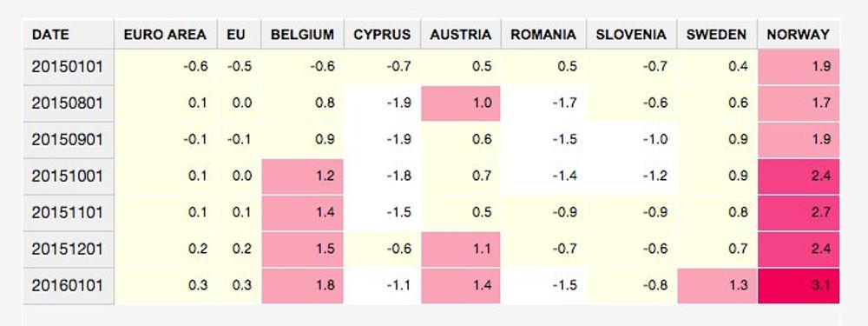
Task: Select the NORWAY column header
Action: (799, 35)
